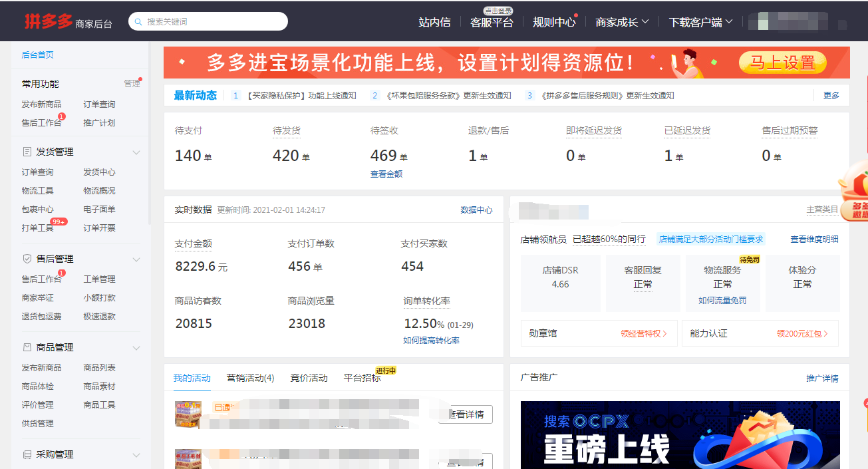Image resolution: width=868 pixels, height=469 pixels.
Task: Open 商品体检 in sidebar
Action: [x=37, y=387]
